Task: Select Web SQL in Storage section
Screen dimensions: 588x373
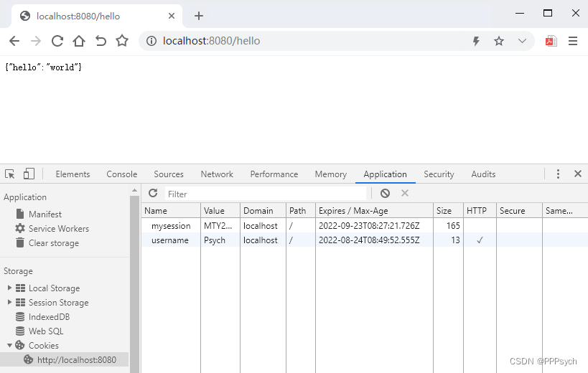Action: coord(46,331)
